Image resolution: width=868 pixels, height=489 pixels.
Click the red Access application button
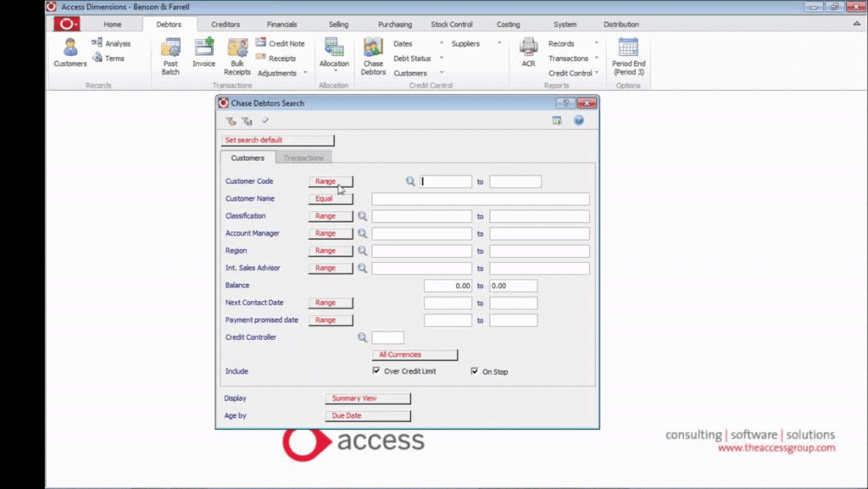(66, 24)
